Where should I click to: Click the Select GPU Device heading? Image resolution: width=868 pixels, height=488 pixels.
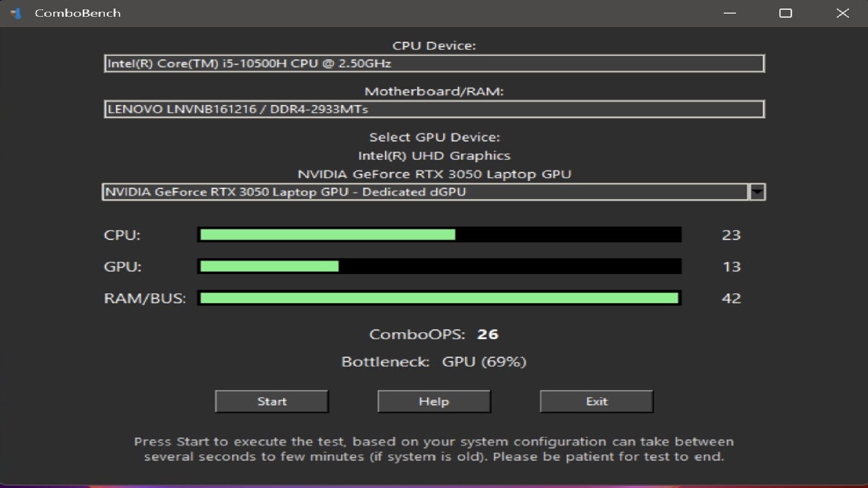coord(434,137)
